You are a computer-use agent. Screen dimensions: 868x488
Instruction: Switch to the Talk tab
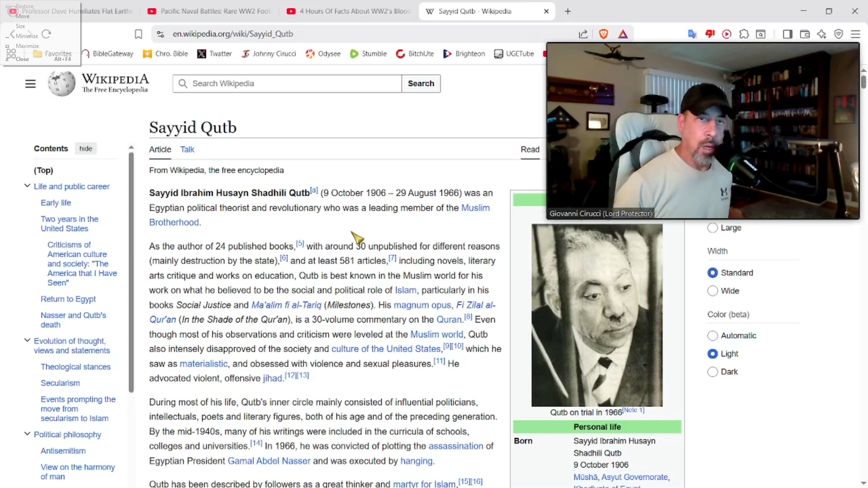point(187,149)
